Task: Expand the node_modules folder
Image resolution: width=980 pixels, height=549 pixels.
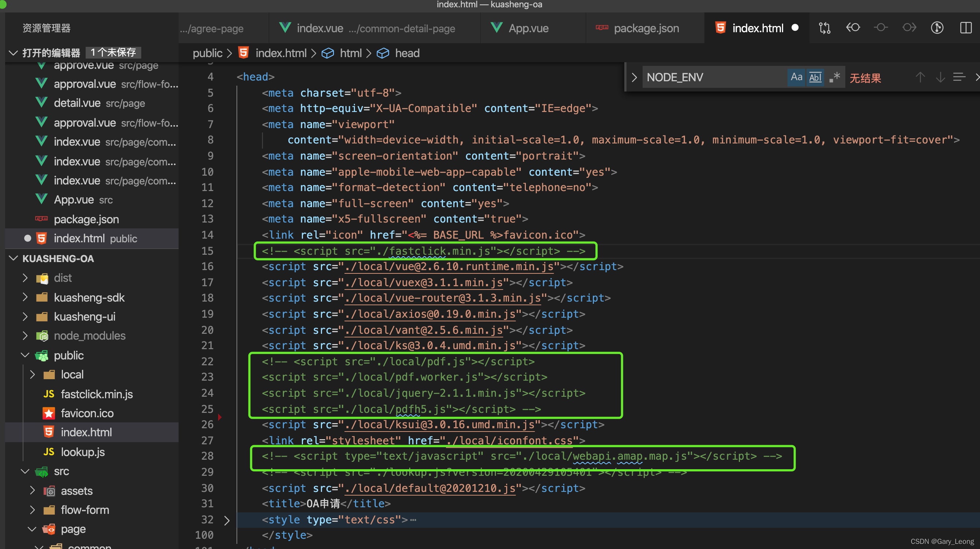Action: (x=25, y=335)
